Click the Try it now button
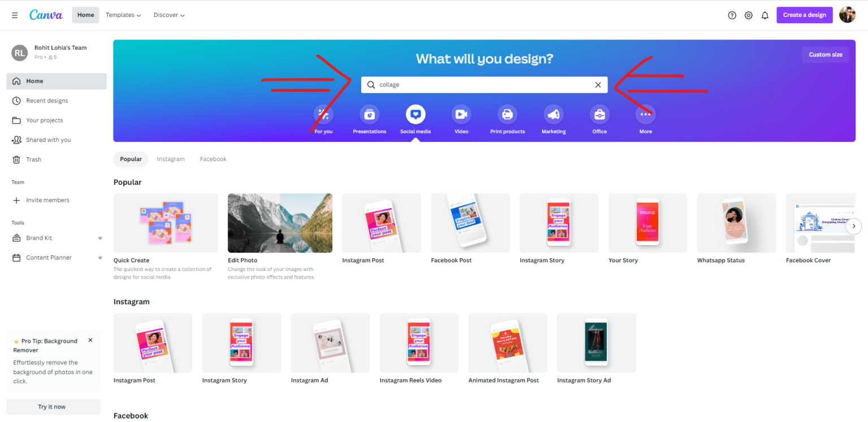This screenshot has height=422, width=868. point(52,406)
